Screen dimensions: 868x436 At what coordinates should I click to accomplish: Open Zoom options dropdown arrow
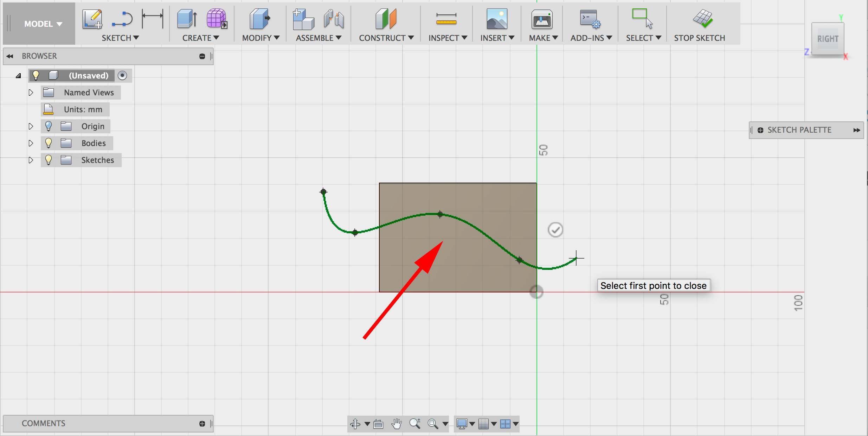[445, 424]
